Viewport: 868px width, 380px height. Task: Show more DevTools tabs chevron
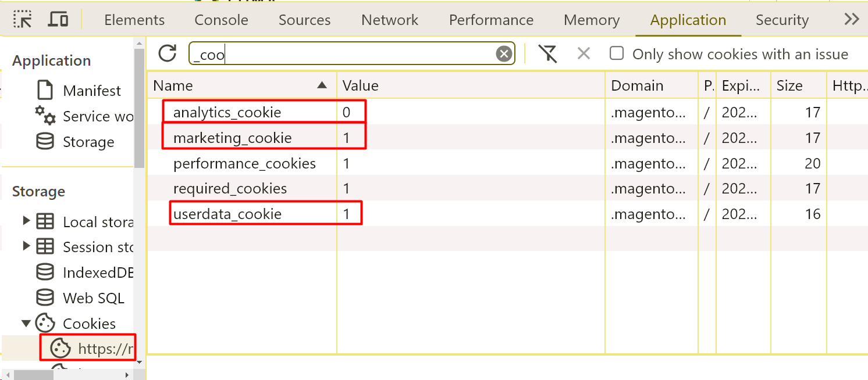(852, 20)
